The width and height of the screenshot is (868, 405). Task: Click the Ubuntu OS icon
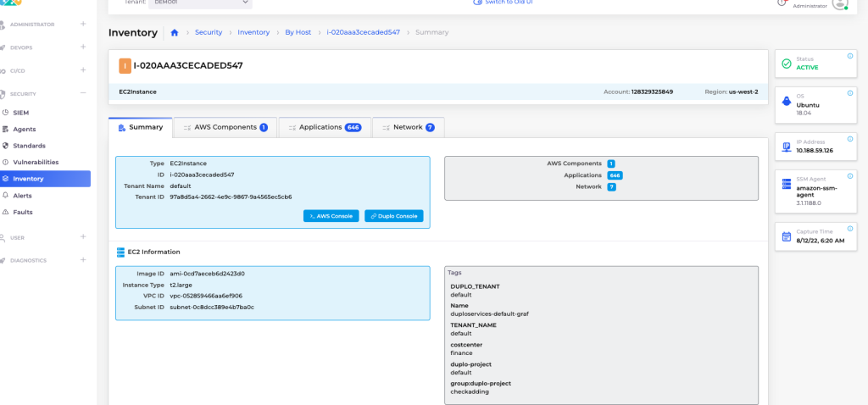click(x=787, y=101)
